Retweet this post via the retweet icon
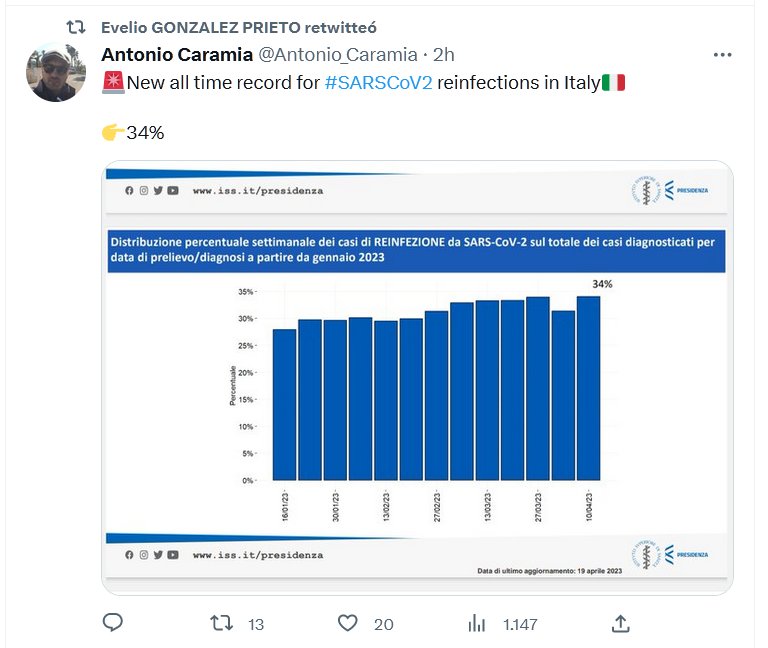This screenshot has width=768, height=648. (222, 623)
